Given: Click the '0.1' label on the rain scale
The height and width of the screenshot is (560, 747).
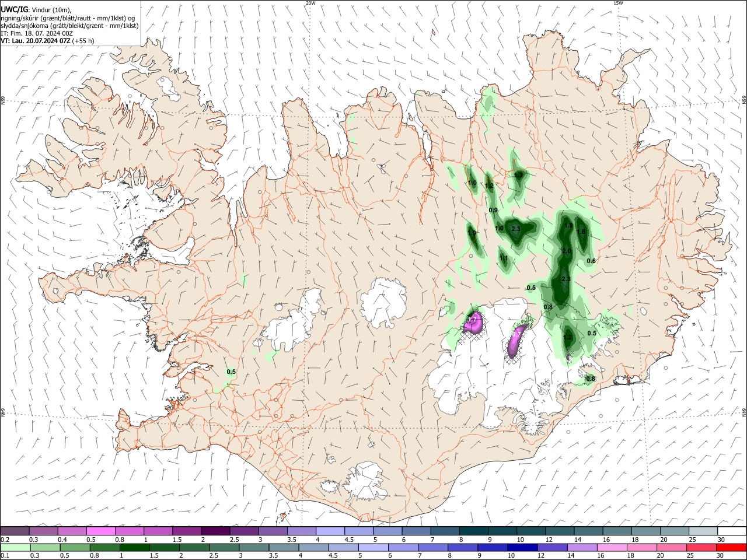Looking at the screenshot, I should [x=5, y=555].
